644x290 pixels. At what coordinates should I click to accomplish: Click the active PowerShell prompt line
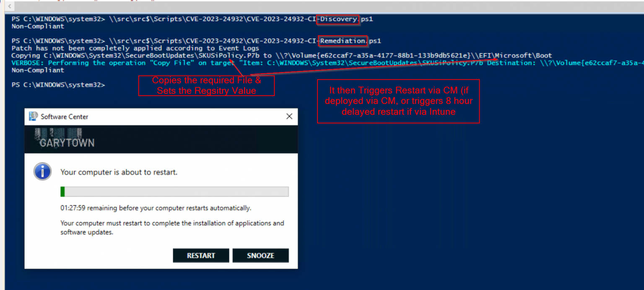(x=59, y=85)
